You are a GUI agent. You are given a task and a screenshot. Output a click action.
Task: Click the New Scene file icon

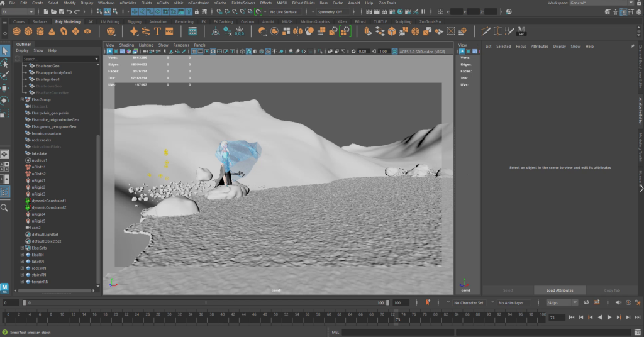[45, 12]
